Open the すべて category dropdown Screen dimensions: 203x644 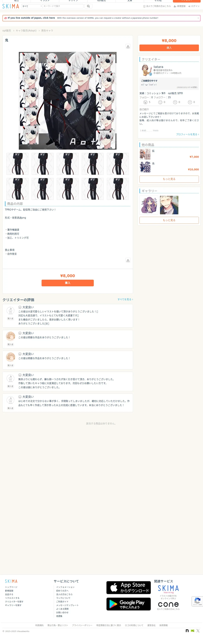tap(32, 6)
